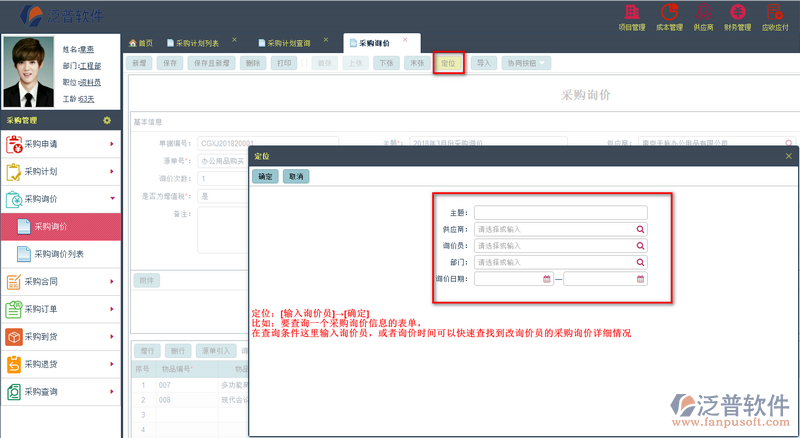Click the 财务管理 icon

[738, 15]
